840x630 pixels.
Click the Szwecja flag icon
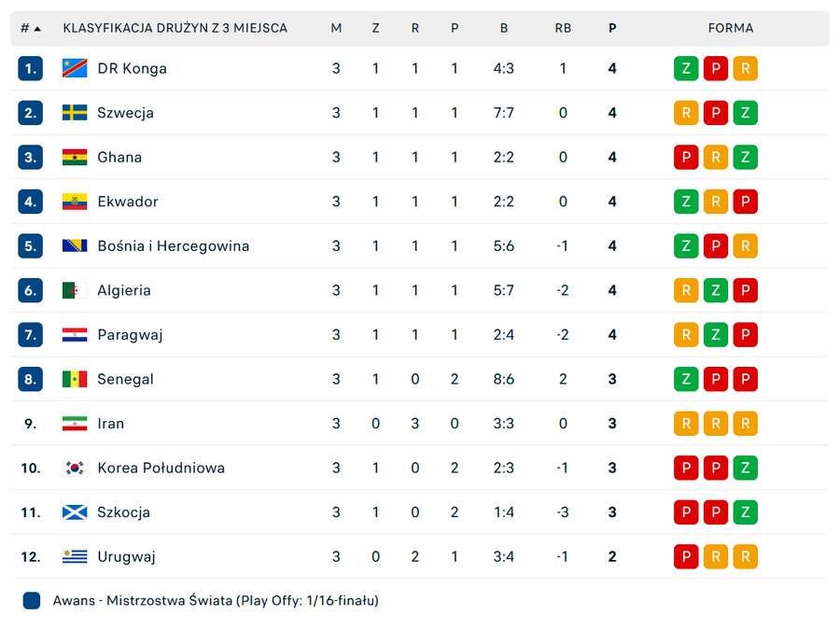[75, 113]
